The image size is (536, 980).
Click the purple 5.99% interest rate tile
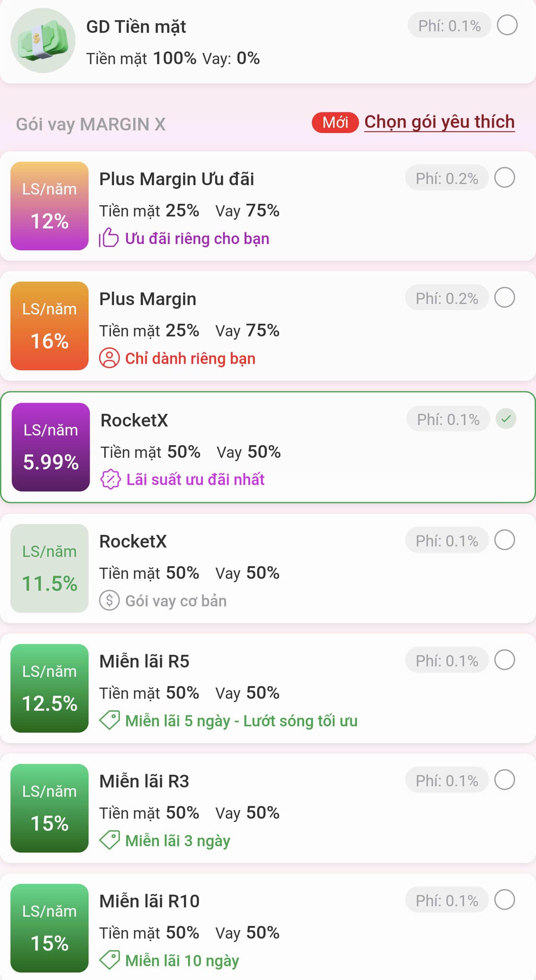click(x=51, y=447)
